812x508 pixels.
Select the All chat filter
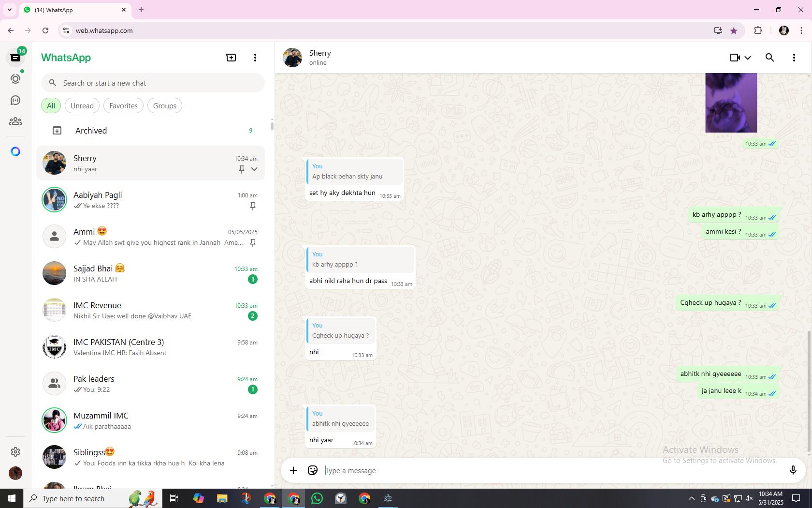click(x=51, y=105)
